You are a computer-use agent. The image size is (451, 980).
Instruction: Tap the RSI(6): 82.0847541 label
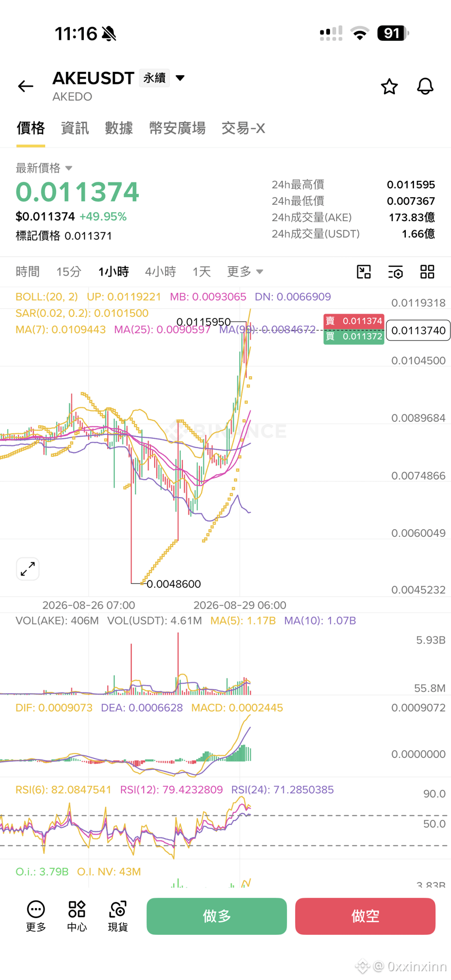(x=63, y=789)
